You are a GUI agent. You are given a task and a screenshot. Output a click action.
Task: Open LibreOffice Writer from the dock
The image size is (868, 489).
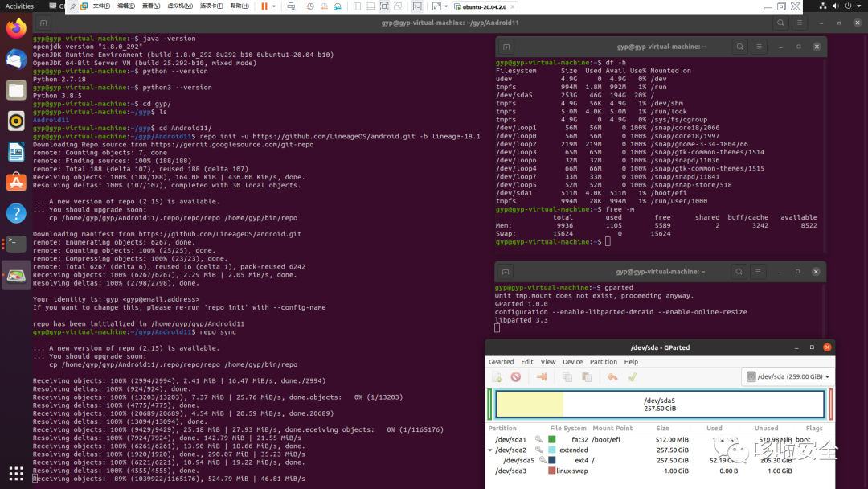(16, 151)
